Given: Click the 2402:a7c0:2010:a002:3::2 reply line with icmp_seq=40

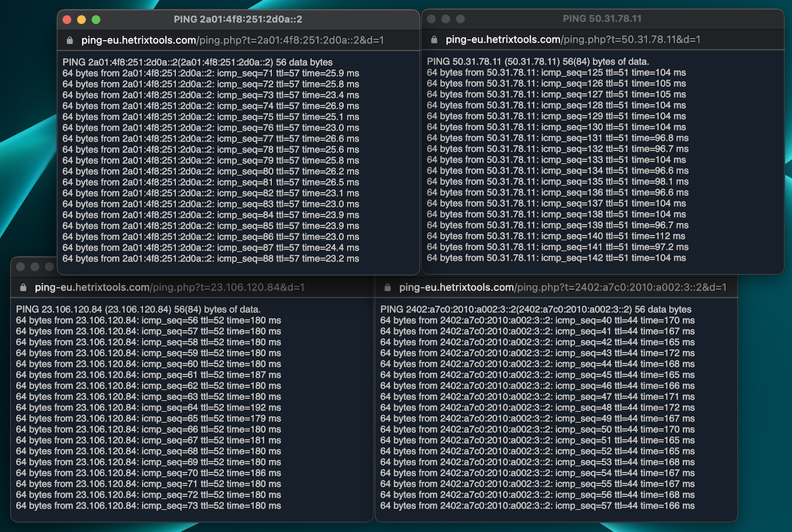Looking at the screenshot, I should [537, 321].
